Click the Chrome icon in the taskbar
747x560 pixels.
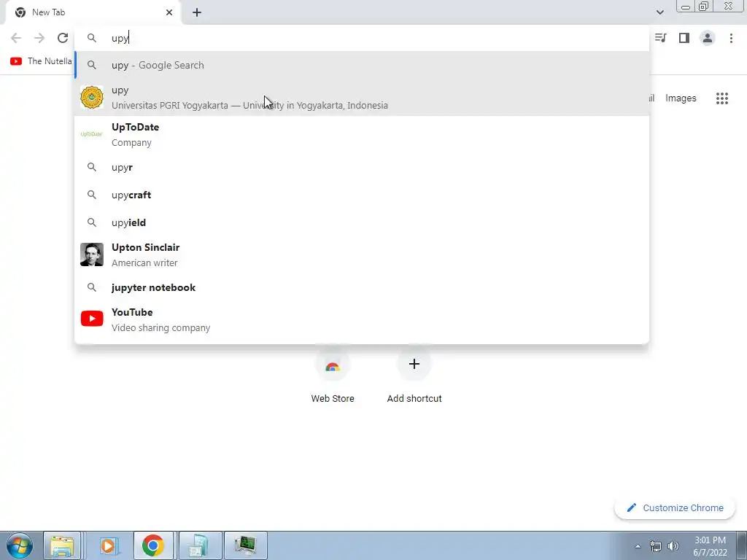pos(153,545)
